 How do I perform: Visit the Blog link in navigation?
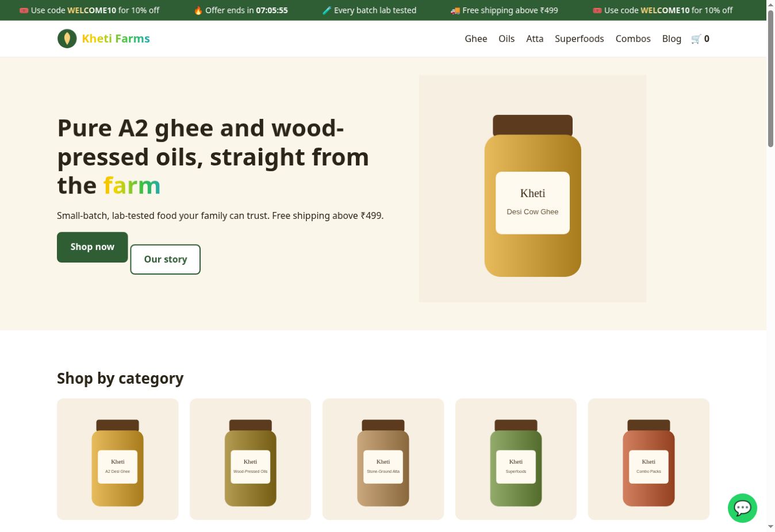point(672,38)
